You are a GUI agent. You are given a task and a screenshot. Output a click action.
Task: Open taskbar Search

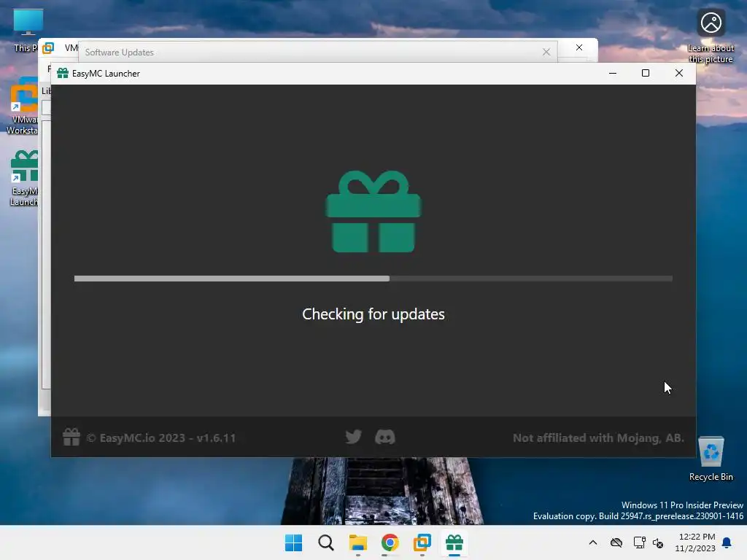click(x=326, y=542)
